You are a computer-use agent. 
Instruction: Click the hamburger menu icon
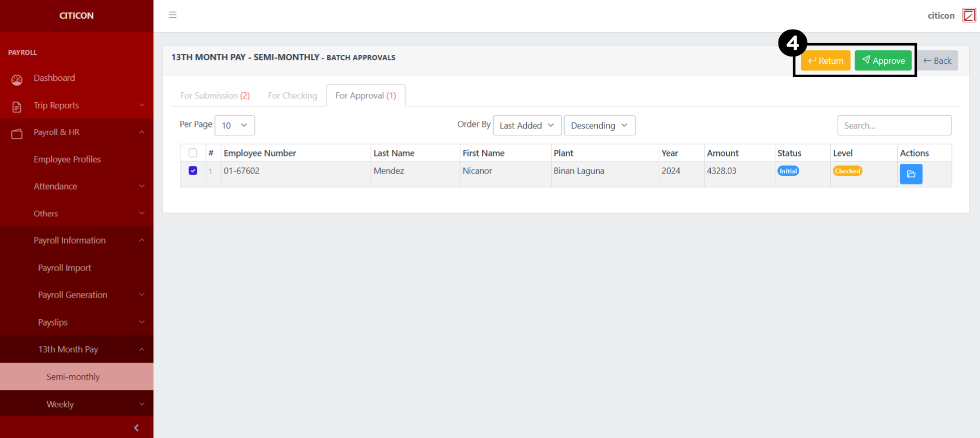pos(172,15)
